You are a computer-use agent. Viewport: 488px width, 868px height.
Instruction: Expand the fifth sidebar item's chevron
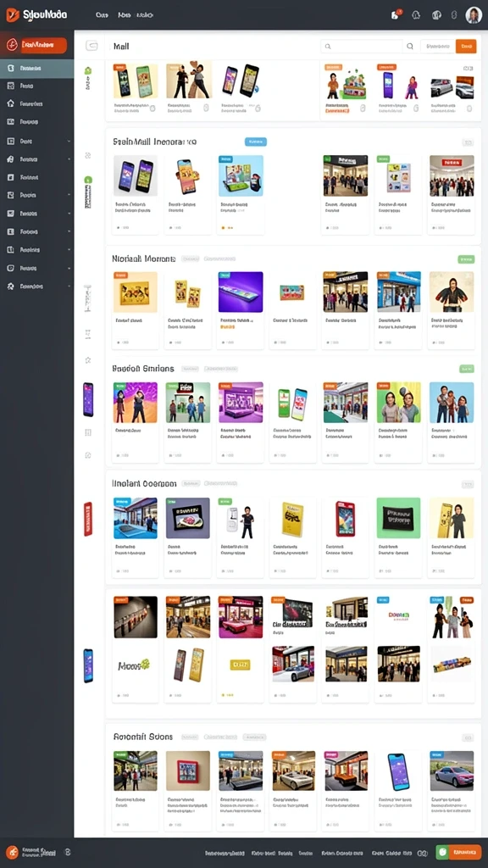(69, 142)
